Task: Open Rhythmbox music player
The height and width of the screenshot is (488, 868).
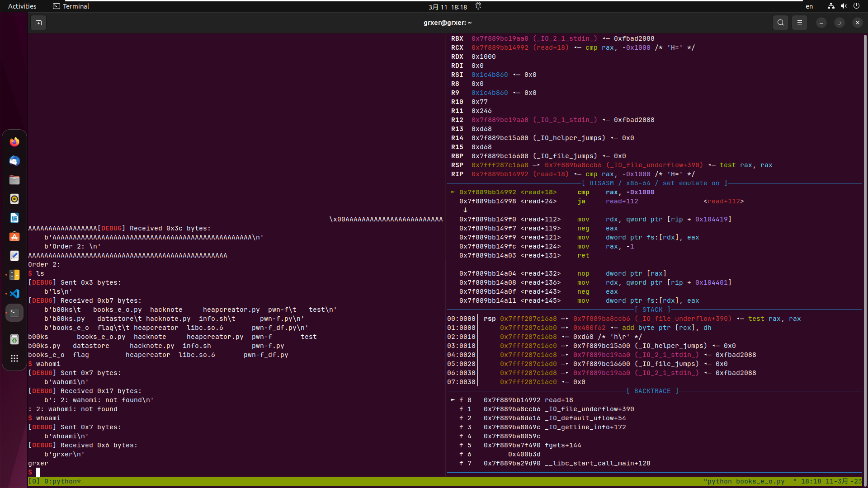Action: click(x=14, y=199)
